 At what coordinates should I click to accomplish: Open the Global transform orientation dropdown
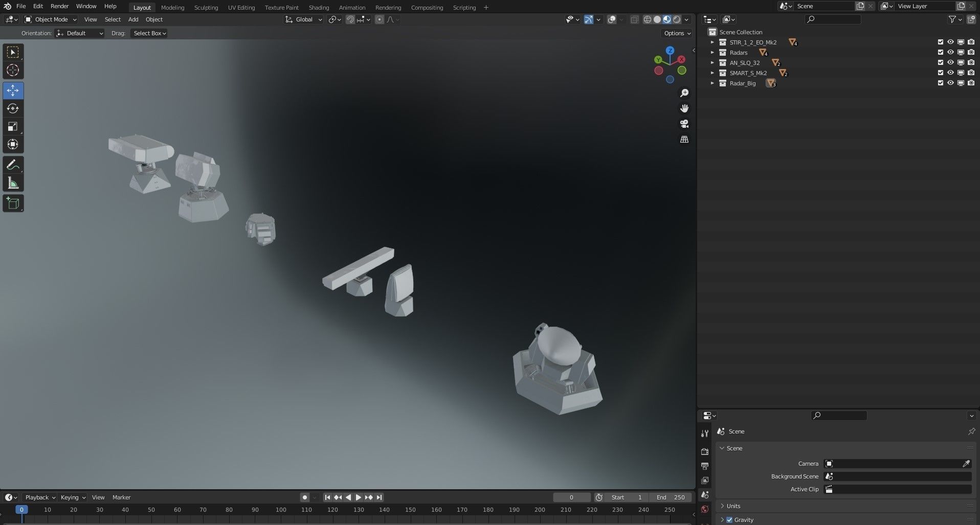coord(304,19)
